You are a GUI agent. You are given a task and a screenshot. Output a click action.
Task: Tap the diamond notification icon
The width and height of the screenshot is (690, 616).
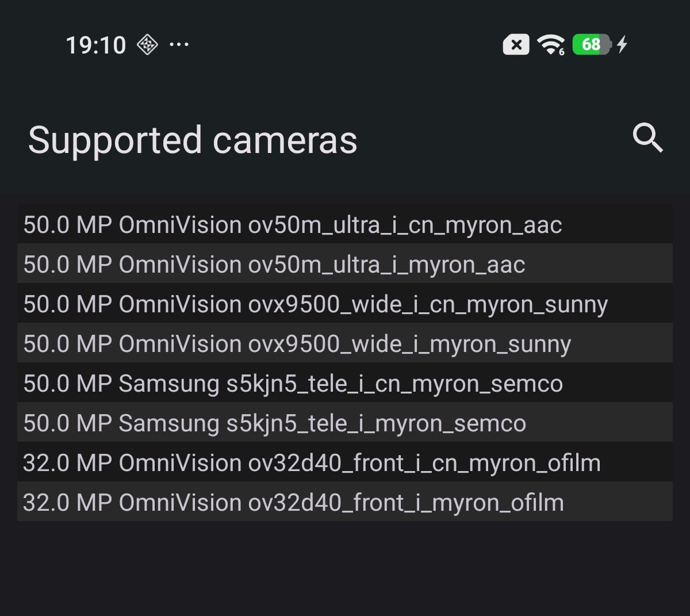[x=148, y=44]
